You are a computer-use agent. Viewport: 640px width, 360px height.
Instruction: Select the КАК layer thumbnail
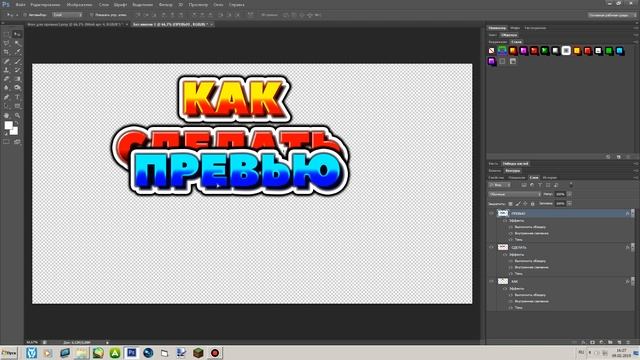pyautogui.click(x=503, y=281)
